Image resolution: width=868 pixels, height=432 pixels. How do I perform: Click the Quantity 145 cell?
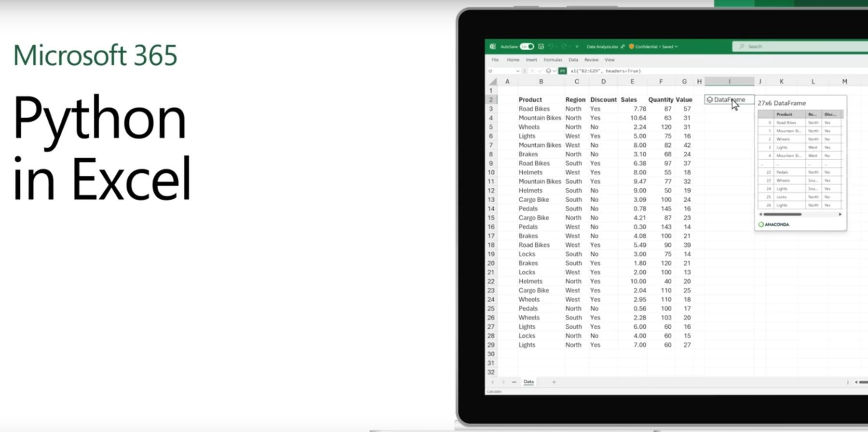tap(666, 209)
